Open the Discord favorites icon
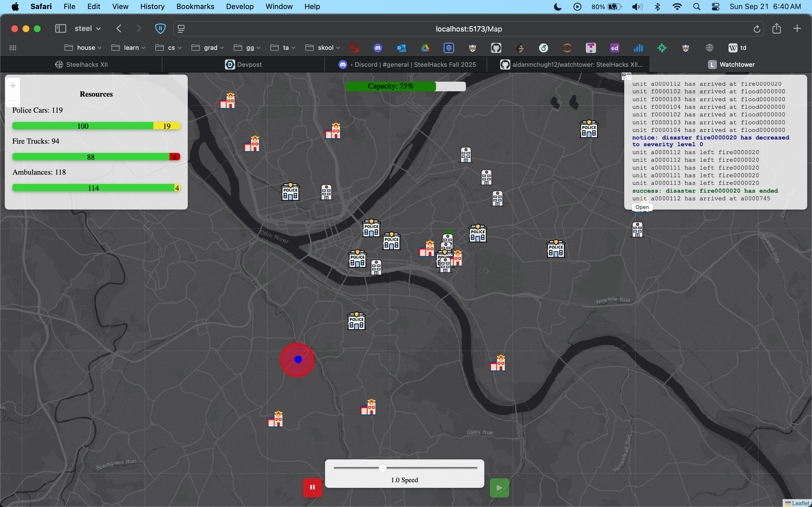 pos(378,48)
